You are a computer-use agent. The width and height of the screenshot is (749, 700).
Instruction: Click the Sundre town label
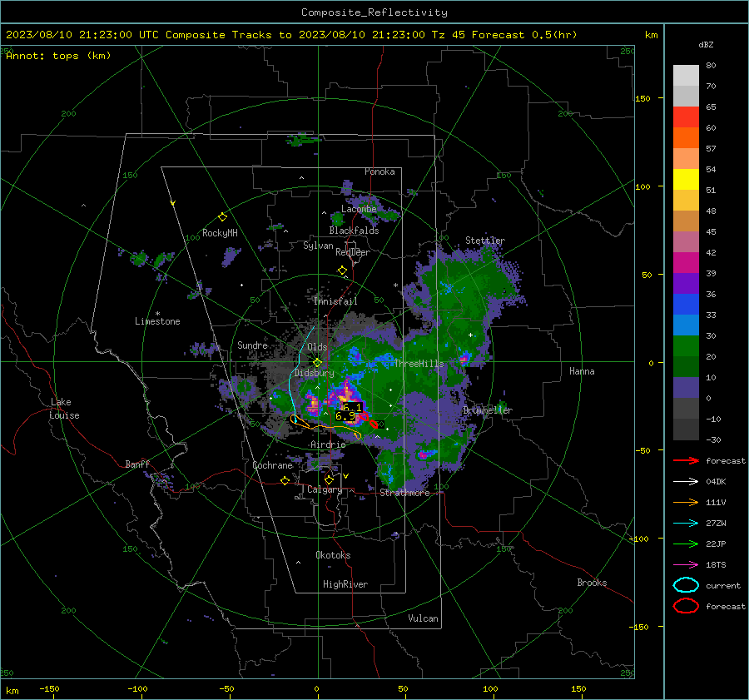coord(252,345)
